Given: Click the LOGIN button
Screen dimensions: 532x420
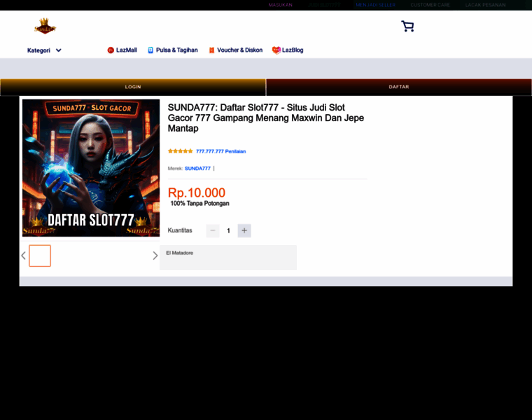Looking at the screenshot, I should coord(133,87).
